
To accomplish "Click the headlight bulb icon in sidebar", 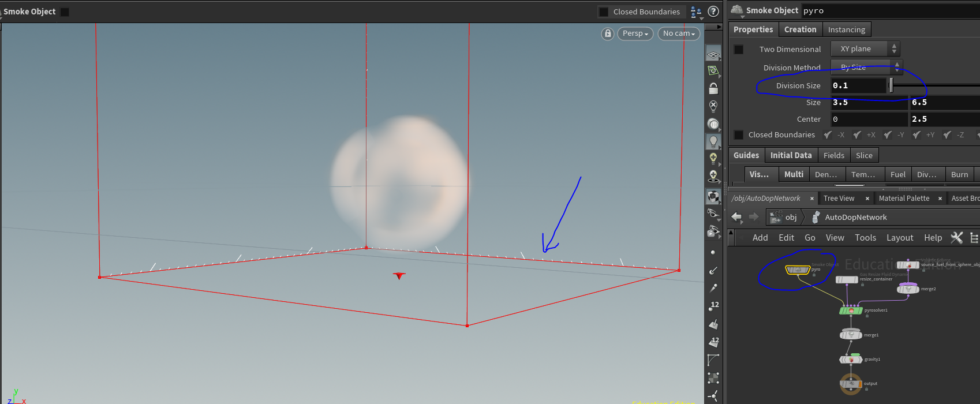I will click(713, 141).
